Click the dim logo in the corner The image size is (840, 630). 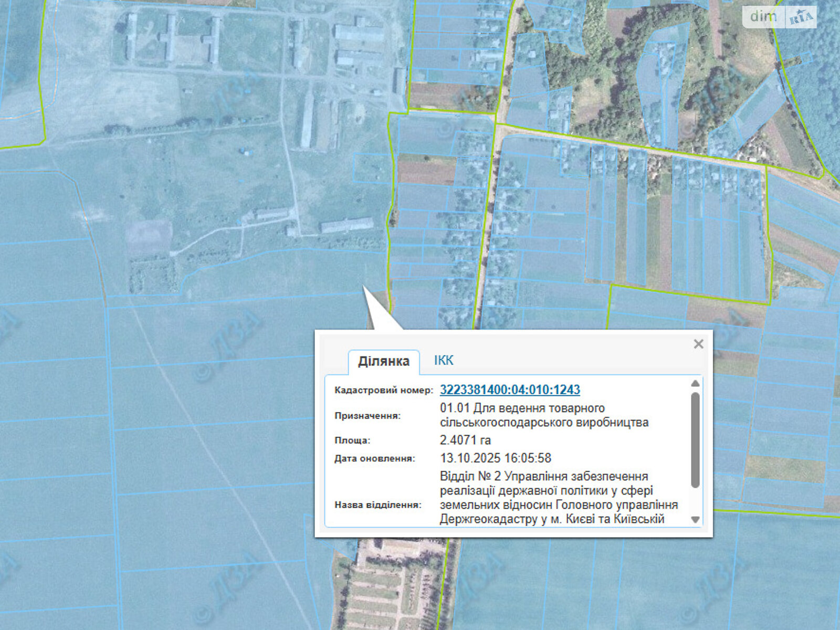click(x=763, y=17)
